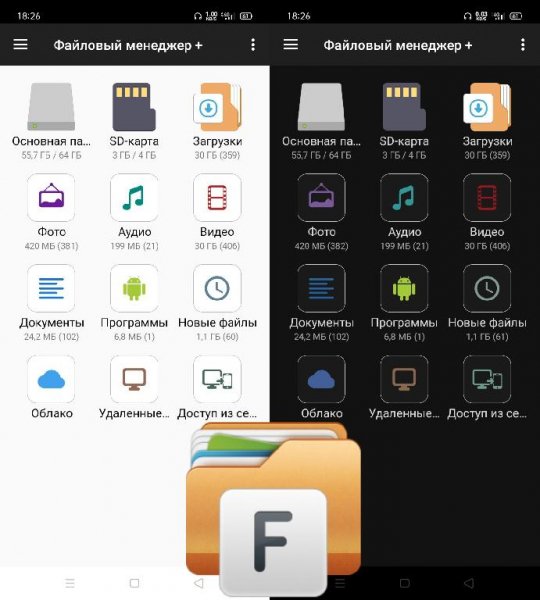Open Загрузки downloads folder in light screen
540x600 pixels.
pos(217,107)
